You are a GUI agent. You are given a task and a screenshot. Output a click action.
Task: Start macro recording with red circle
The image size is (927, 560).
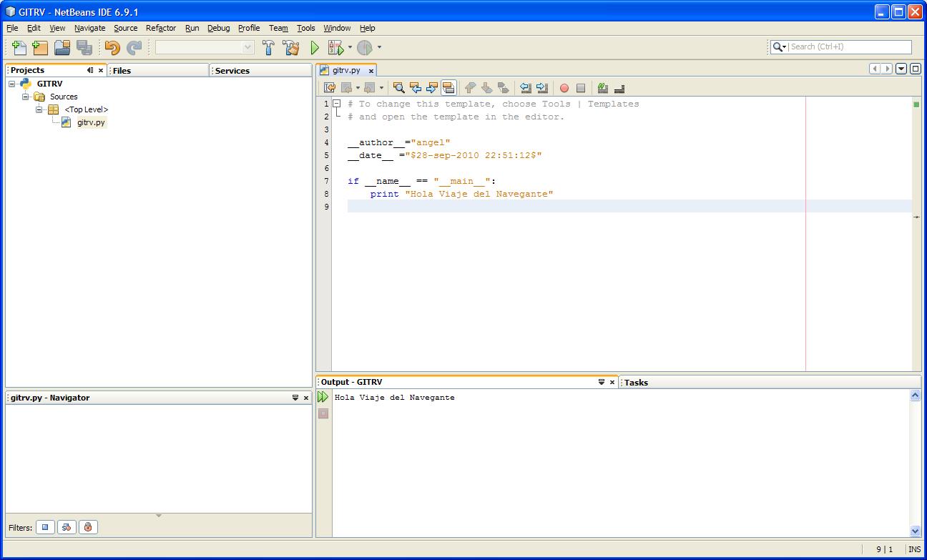(564, 88)
